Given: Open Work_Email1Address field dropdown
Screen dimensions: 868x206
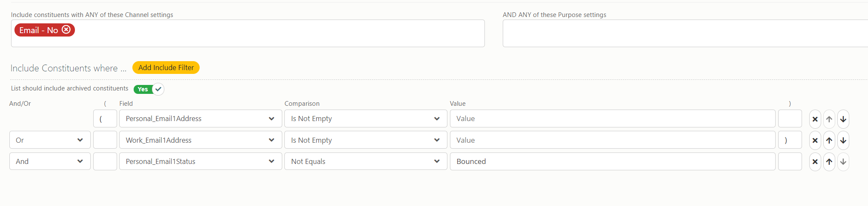Looking at the screenshot, I should [201, 140].
